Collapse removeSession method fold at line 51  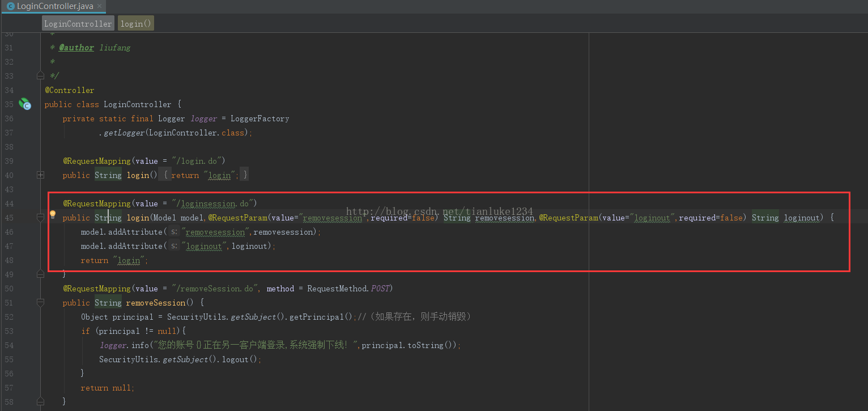click(40, 303)
